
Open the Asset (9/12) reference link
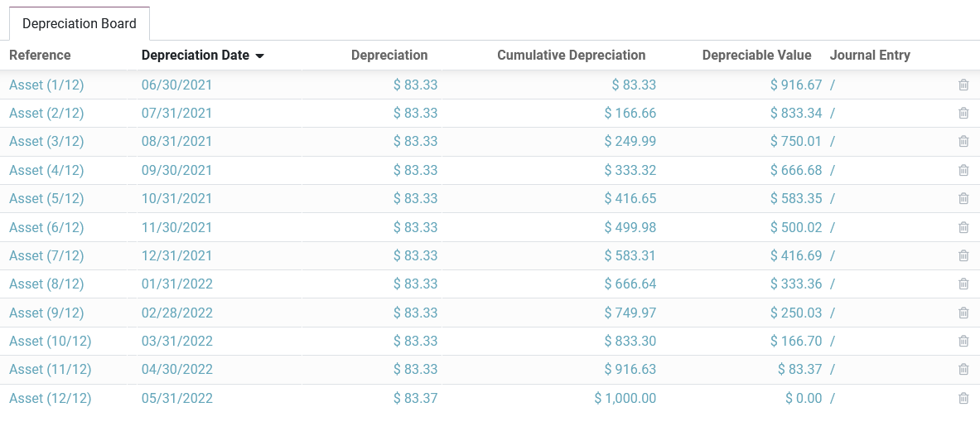46,313
